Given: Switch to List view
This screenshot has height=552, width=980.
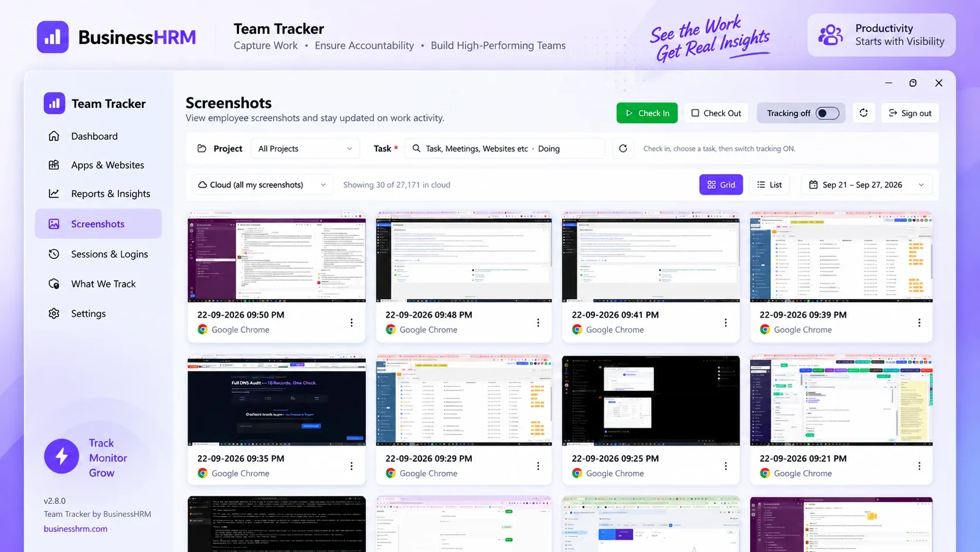Looking at the screenshot, I should click(x=770, y=185).
